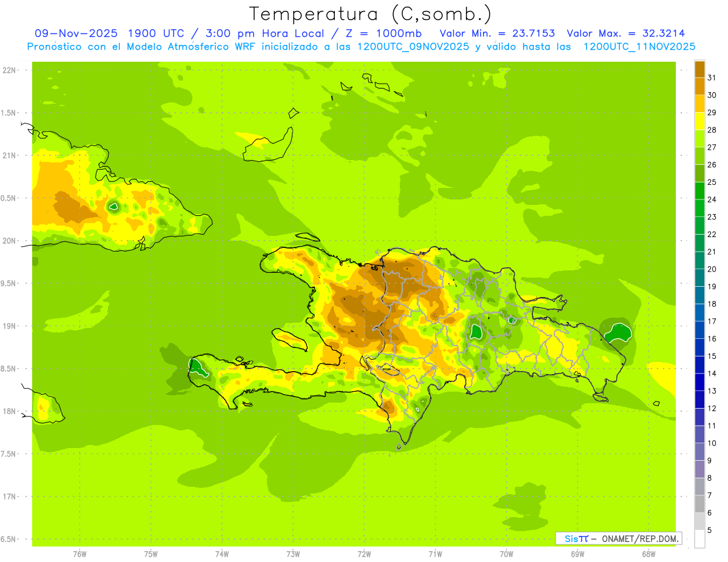Click the "75W" longitude label

click(150, 554)
